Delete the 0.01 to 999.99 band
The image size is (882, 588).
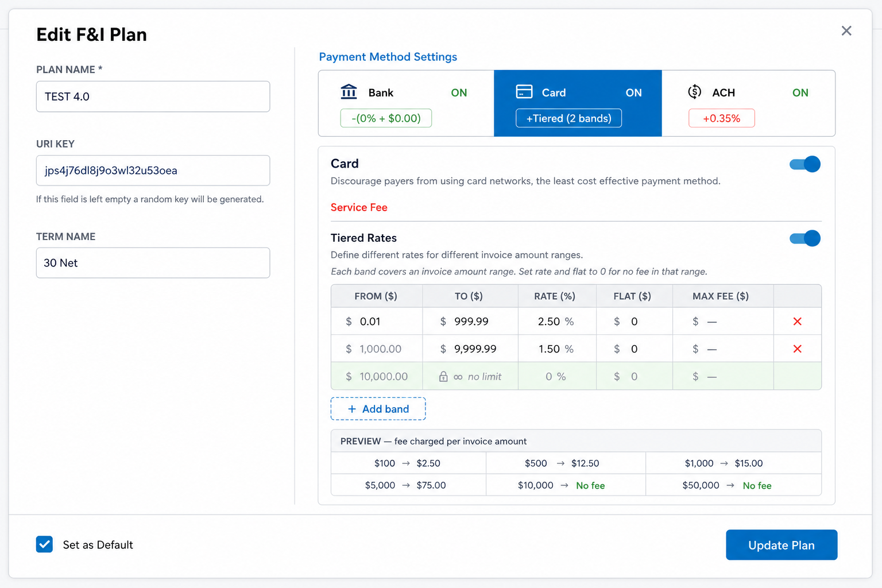pyautogui.click(x=797, y=322)
